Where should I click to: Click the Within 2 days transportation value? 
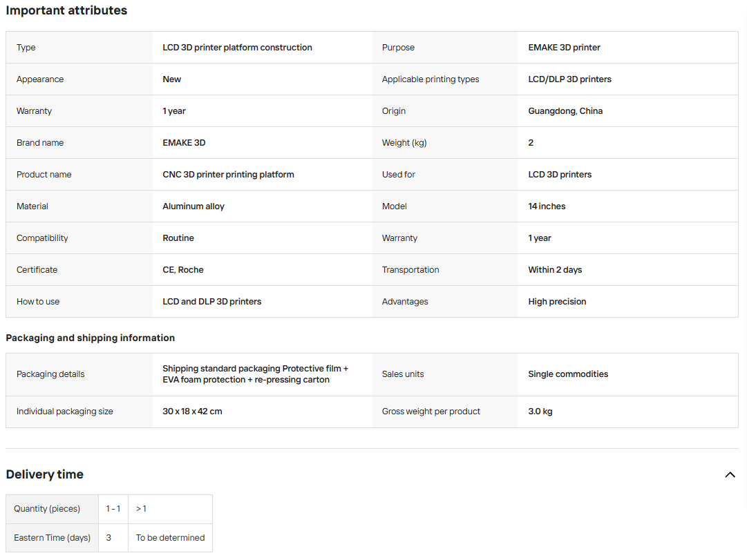pyautogui.click(x=555, y=270)
